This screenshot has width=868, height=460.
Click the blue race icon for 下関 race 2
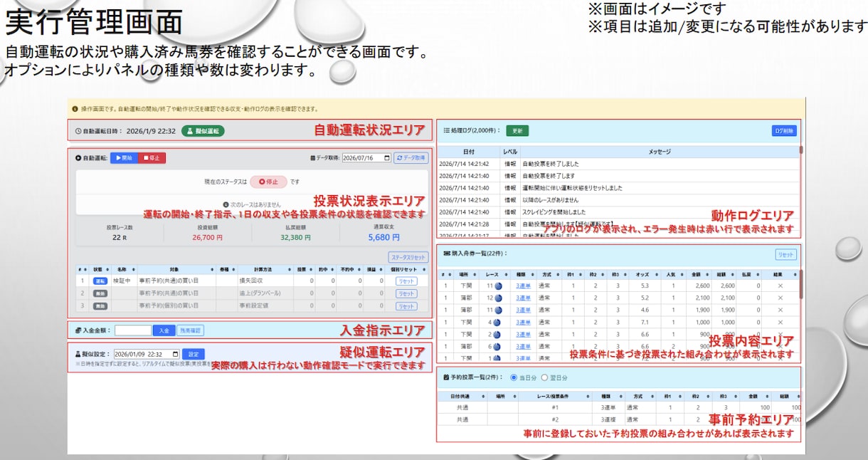pyautogui.click(x=497, y=334)
